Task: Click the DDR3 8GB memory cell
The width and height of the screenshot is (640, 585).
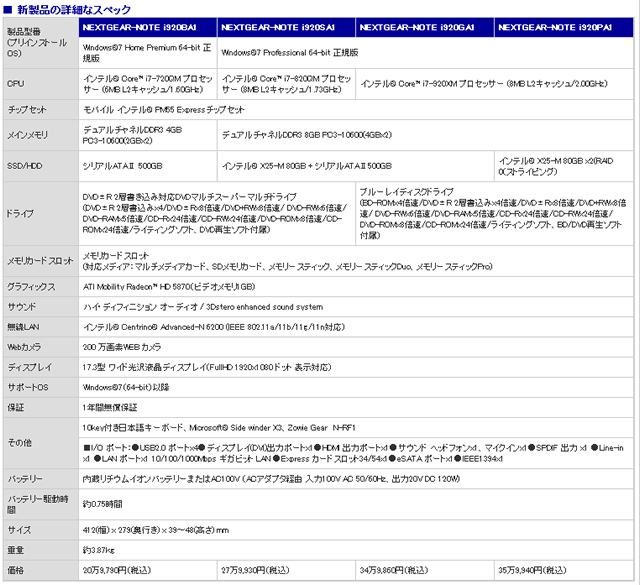Action: 425,135
